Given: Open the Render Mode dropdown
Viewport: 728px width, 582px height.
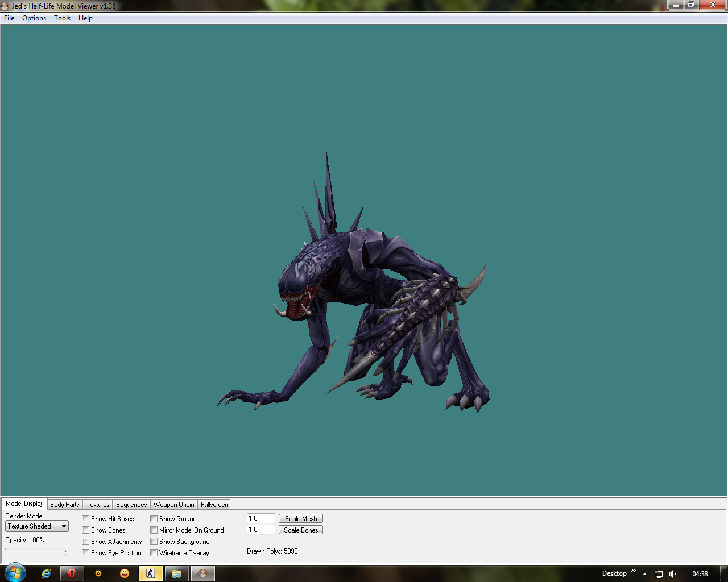Looking at the screenshot, I should [37, 526].
